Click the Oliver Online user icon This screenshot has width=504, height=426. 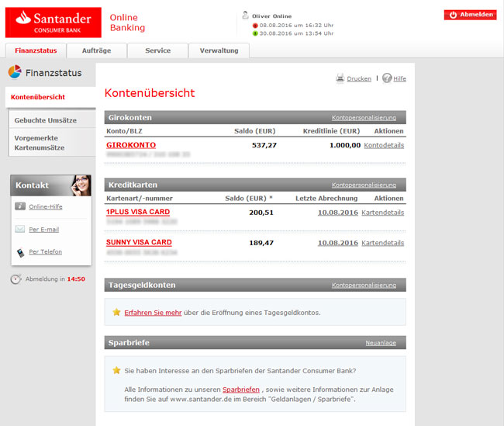(x=245, y=15)
